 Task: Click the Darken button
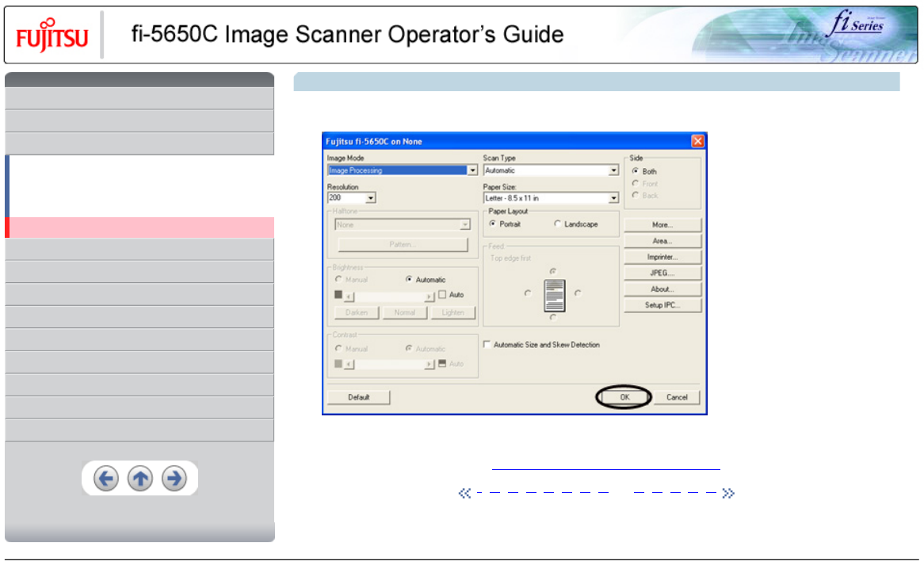click(x=357, y=312)
